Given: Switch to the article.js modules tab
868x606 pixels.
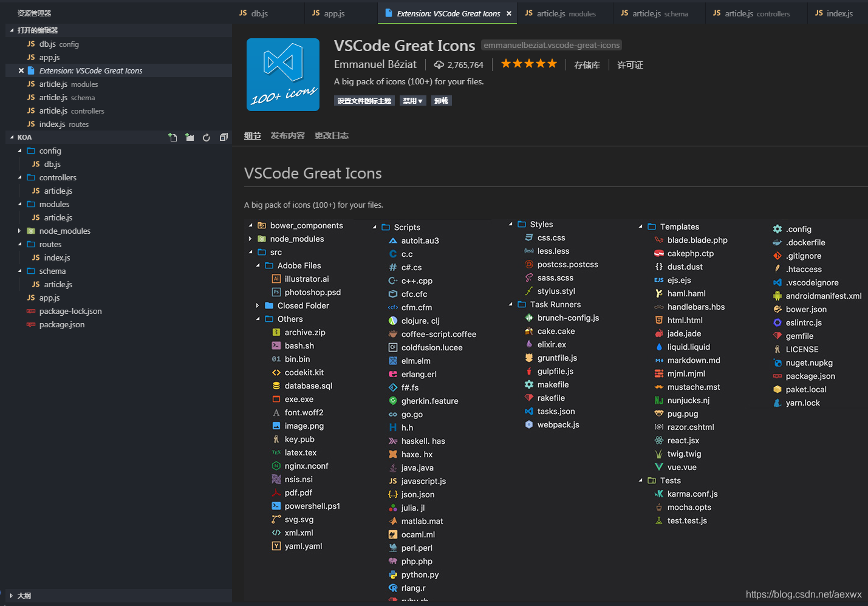Looking at the screenshot, I should pos(565,13).
